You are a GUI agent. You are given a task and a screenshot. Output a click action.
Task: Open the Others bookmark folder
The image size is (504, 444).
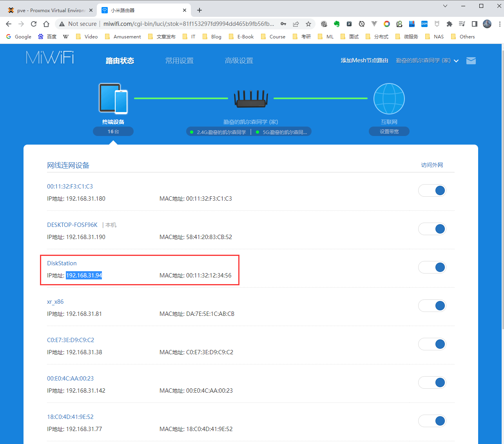[x=463, y=37]
